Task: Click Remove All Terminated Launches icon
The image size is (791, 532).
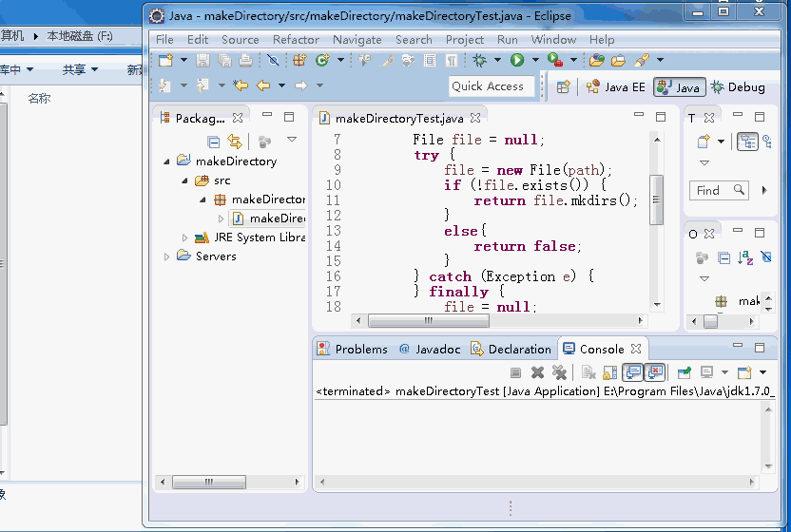Action: tap(559, 372)
